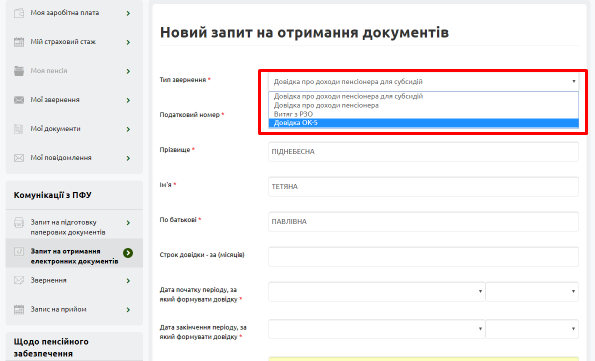Image resolution: width=595 pixels, height=361 pixels.
Task: Go to Запит на отримання електронних документів
Action: [74, 256]
